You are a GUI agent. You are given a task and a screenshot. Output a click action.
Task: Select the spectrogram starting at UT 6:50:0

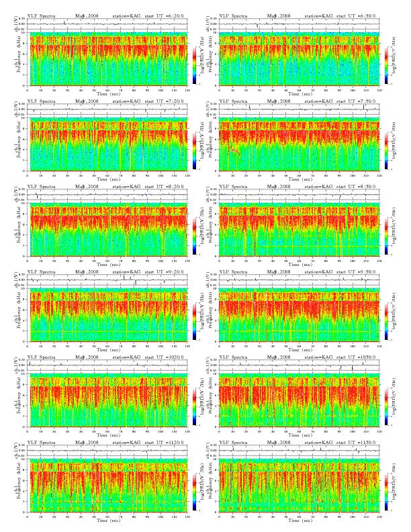click(299, 59)
